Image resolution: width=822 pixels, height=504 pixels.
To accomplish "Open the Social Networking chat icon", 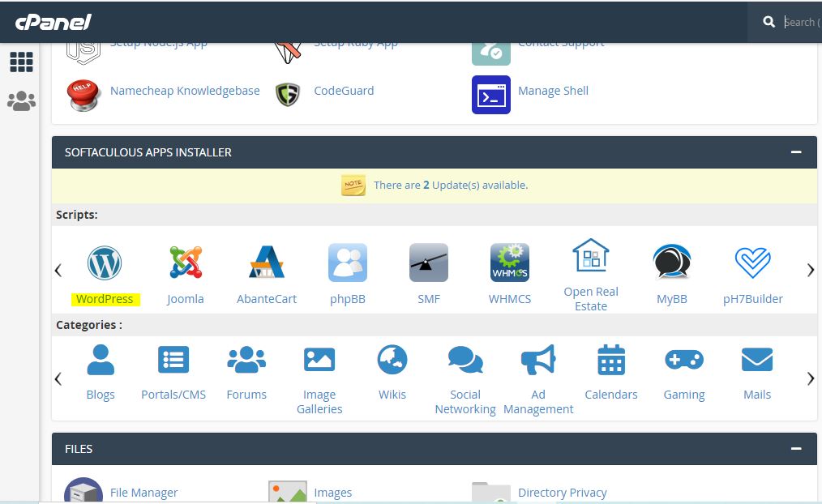I will pyautogui.click(x=465, y=360).
